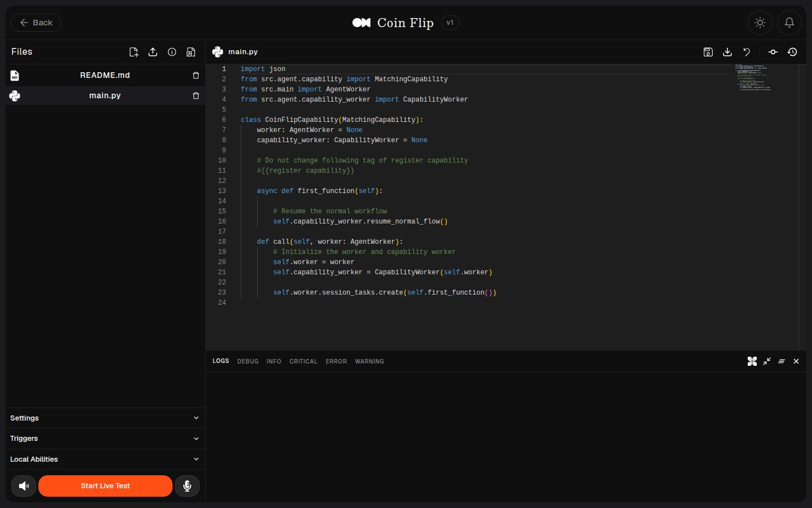The image size is (812, 508).
Task: Open version history clock icon
Action: [x=792, y=52]
